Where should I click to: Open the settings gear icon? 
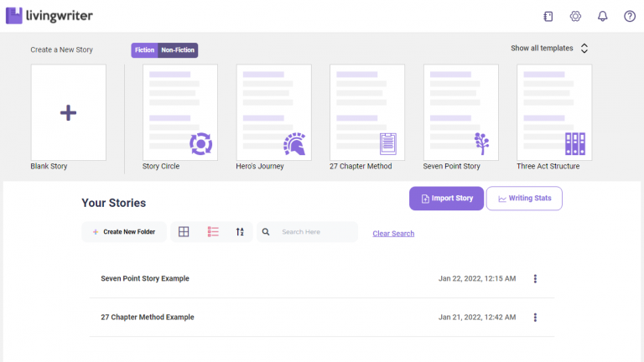575,16
